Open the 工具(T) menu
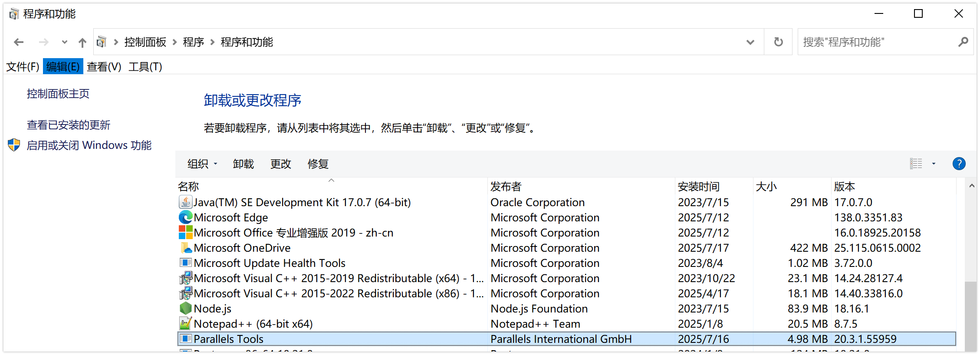Viewport: 980px width, 355px height. pyautogui.click(x=145, y=66)
